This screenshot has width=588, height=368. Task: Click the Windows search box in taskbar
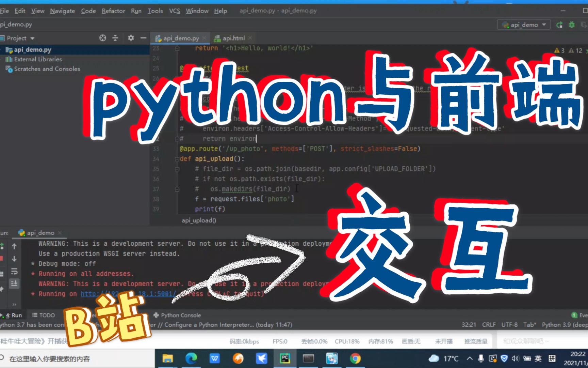pyautogui.click(x=77, y=358)
